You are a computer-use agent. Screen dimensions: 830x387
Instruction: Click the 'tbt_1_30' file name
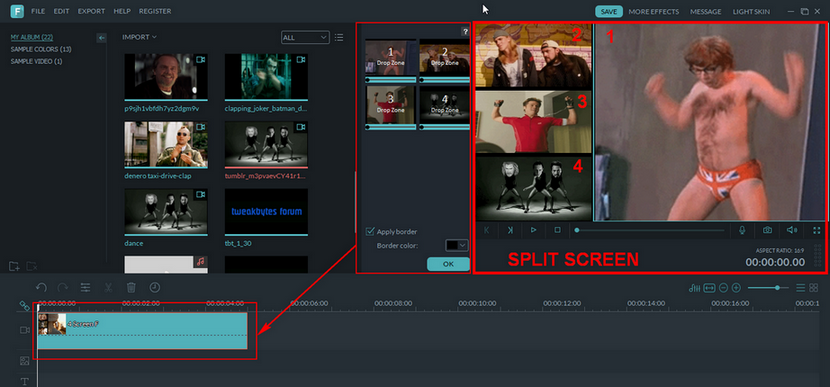click(x=237, y=244)
